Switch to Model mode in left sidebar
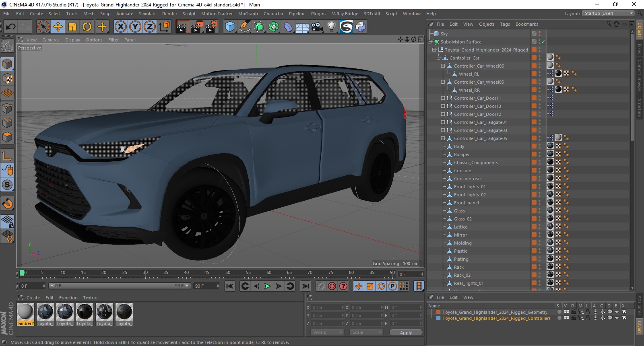 coord(7,64)
